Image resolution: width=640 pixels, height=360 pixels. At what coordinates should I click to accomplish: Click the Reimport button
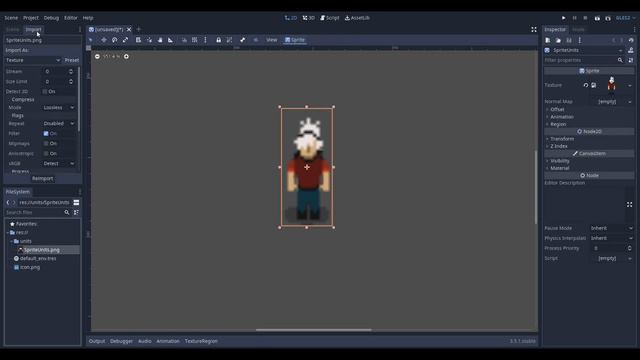(42, 179)
